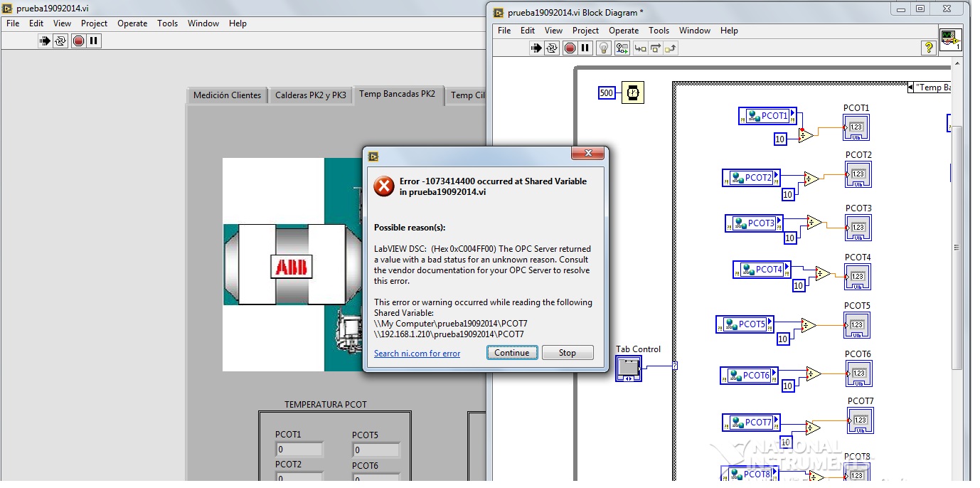Switch to Calderas PK2 y PK3 tab

tap(311, 95)
